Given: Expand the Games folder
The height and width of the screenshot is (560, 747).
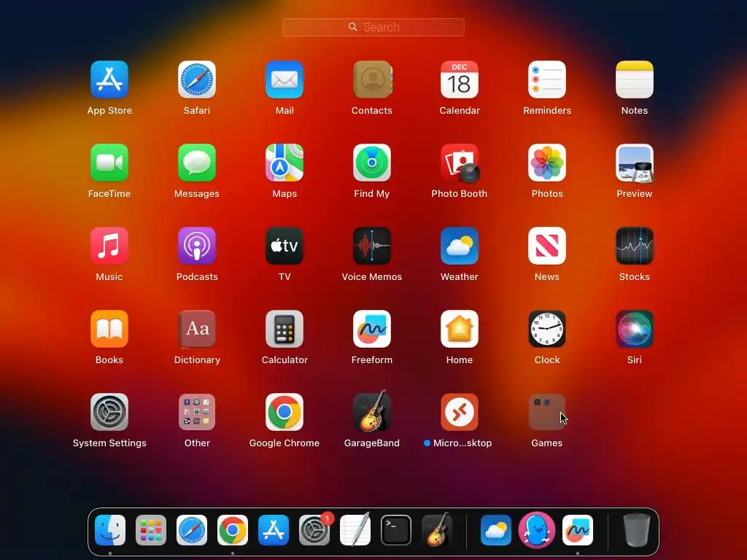Looking at the screenshot, I should click(x=547, y=412).
